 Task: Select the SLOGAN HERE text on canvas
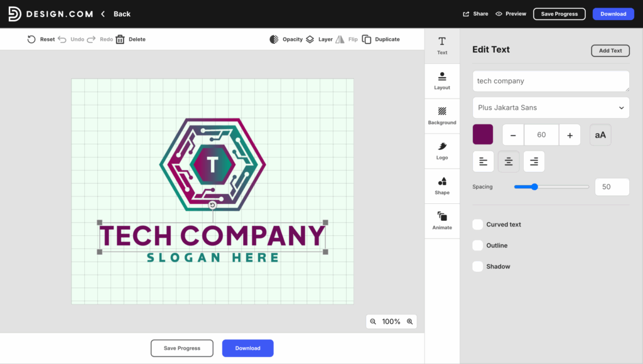[213, 257]
